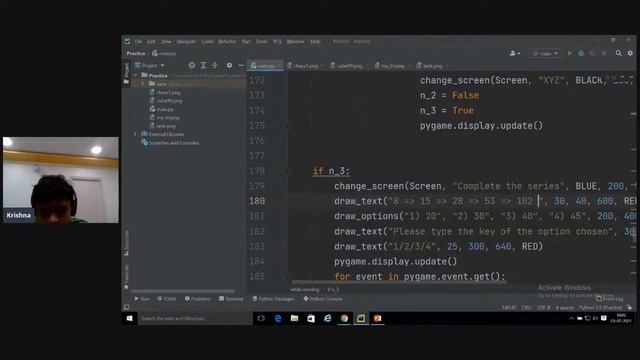The height and width of the screenshot is (360, 640).
Task: Start debugging with the green bug icon
Action: [x=581, y=53]
